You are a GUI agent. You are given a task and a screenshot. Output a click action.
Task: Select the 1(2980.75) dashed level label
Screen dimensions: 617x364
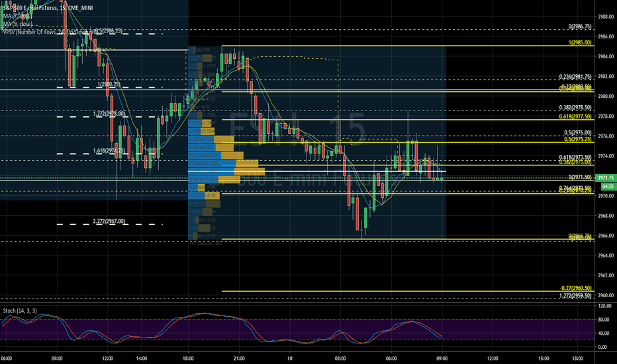[109, 84]
